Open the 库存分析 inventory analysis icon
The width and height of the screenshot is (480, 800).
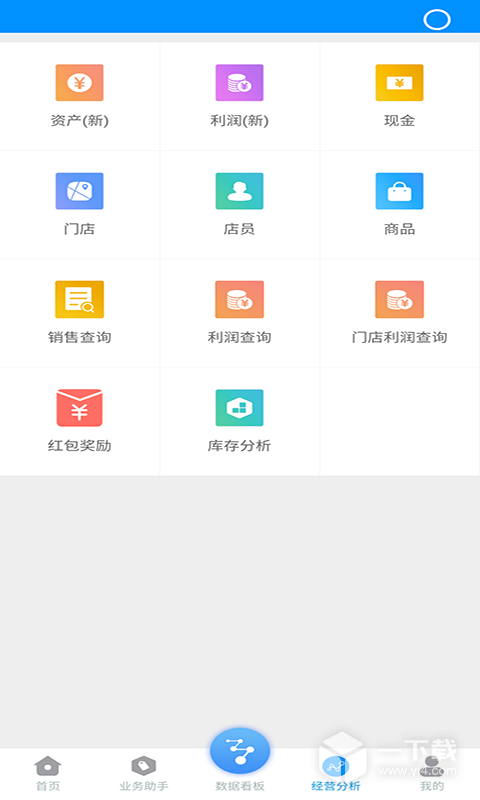tap(239, 408)
